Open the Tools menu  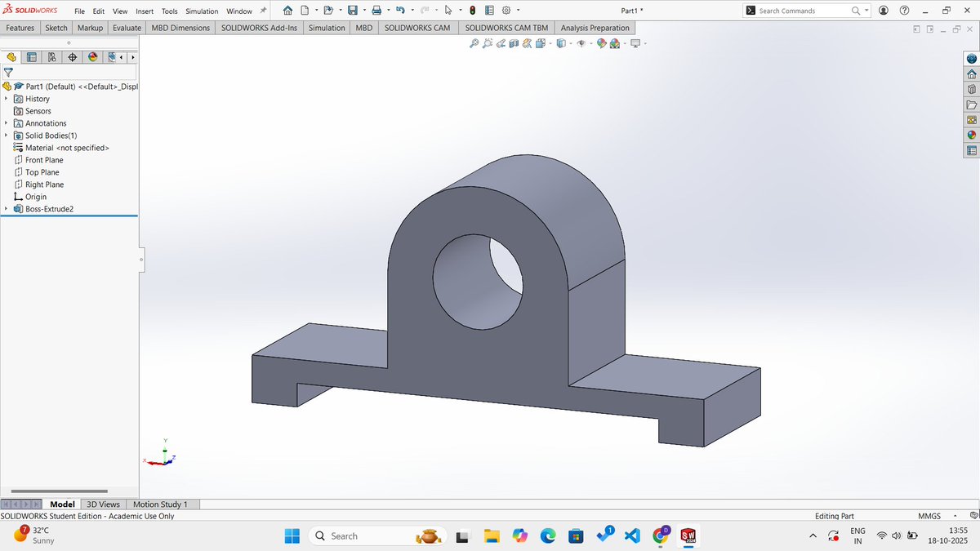169,11
